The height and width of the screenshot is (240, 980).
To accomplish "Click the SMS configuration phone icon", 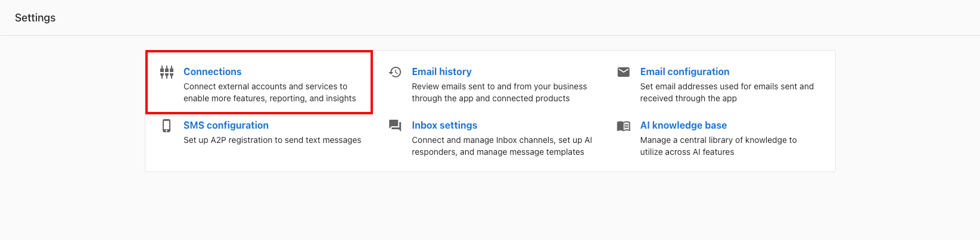I will click(x=167, y=126).
